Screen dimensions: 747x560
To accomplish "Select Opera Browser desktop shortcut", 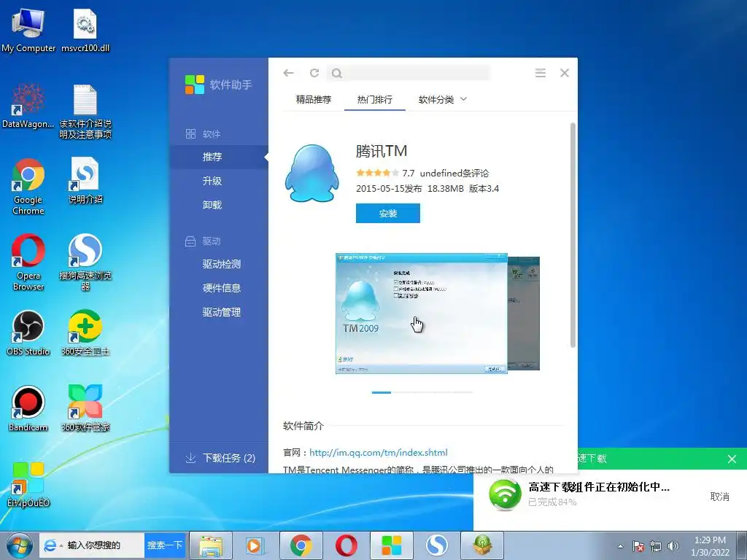I will (28, 262).
